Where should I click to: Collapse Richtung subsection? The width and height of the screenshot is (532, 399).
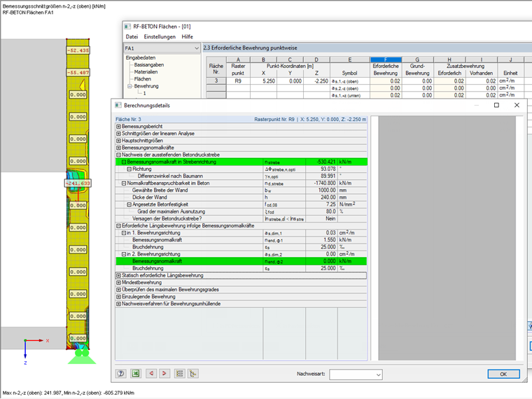point(129,169)
